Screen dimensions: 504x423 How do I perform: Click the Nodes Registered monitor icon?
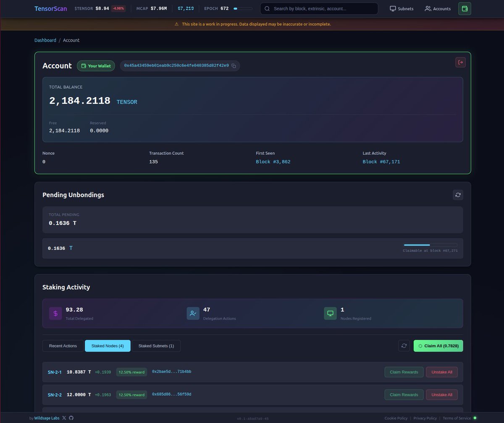330,313
